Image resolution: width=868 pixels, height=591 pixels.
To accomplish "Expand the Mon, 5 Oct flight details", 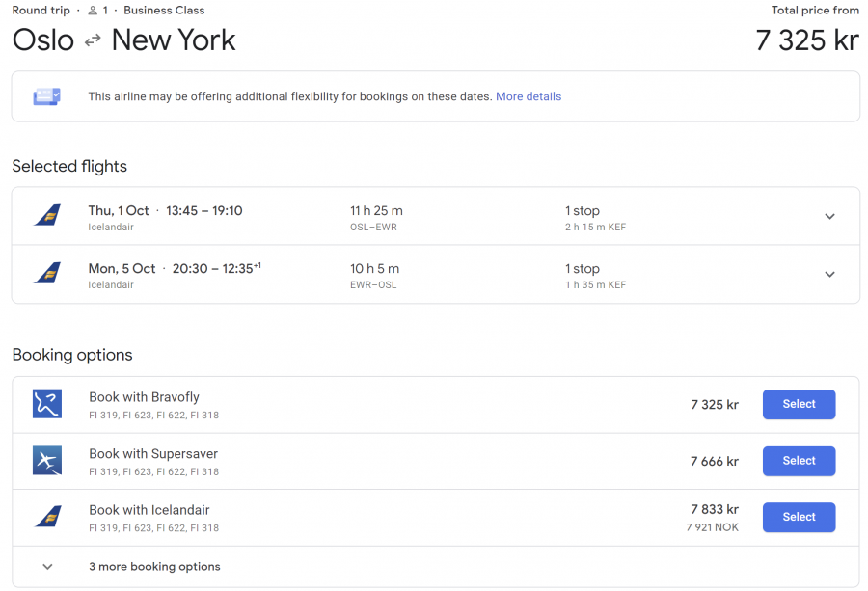I will point(829,275).
